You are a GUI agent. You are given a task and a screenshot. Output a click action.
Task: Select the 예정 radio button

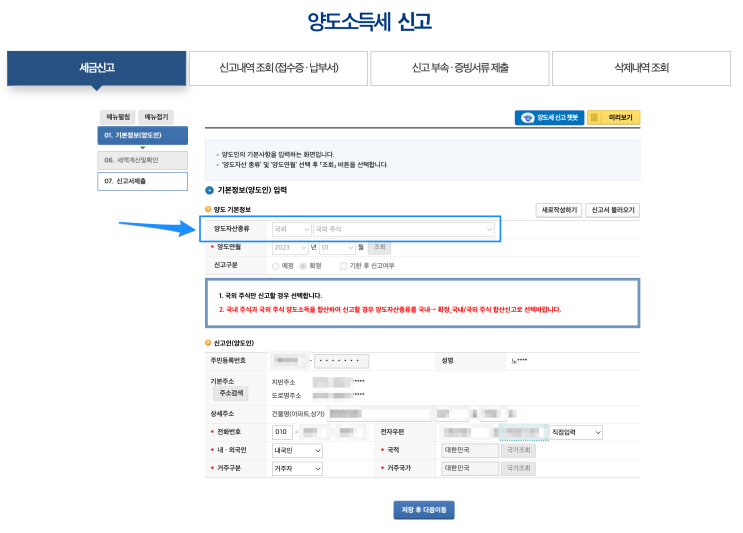pyautogui.click(x=276, y=266)
